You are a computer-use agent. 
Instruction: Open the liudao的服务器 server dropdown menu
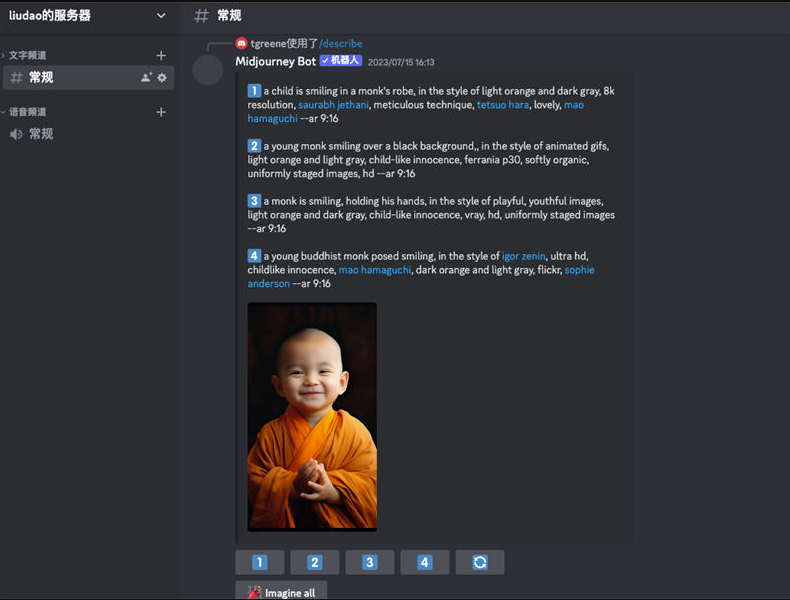[x=161, y=16]
